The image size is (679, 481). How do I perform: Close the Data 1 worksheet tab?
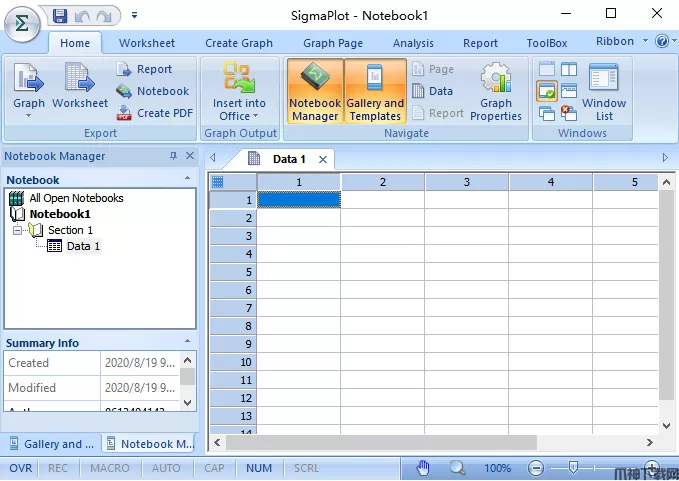(323, 160)
